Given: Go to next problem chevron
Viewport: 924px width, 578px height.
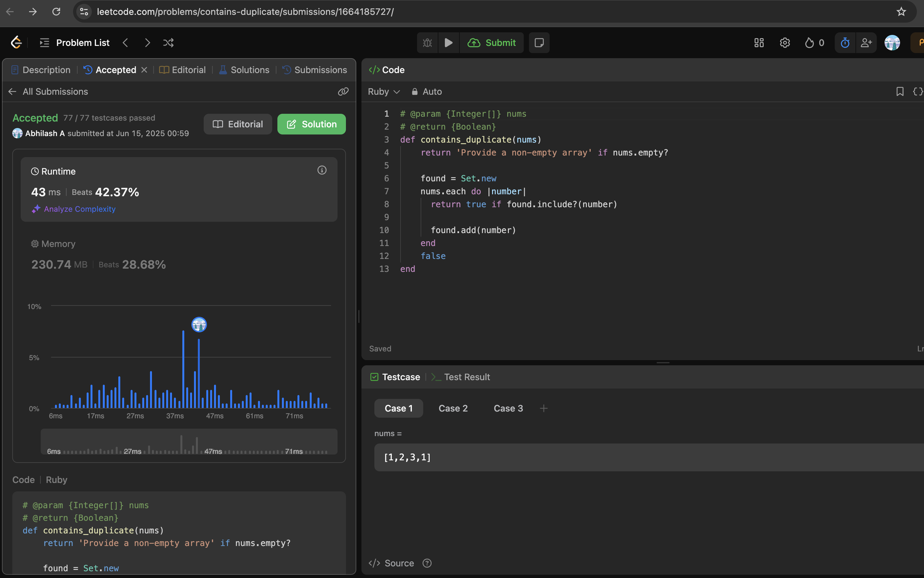Looking at the screenshot, I should (147, 43).
